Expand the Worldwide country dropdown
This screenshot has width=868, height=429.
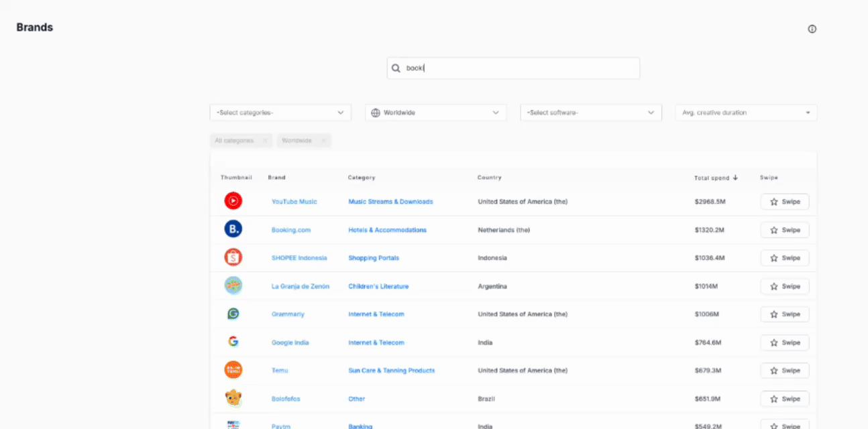click(x=435, y=113)
